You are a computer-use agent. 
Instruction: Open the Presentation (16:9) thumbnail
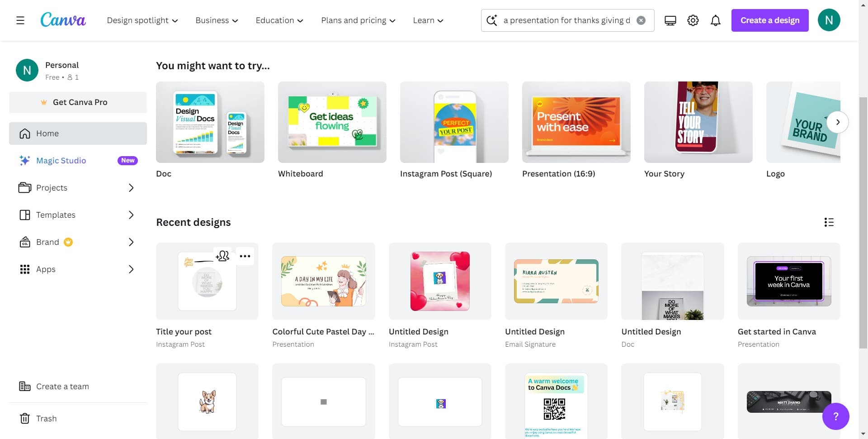click(x=576, y=122)
